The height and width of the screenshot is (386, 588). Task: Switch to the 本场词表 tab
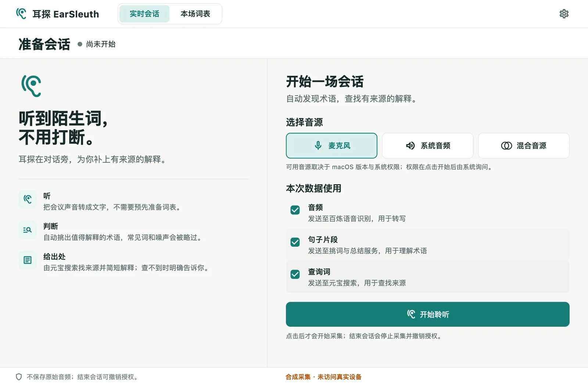(x=195, y=14)
